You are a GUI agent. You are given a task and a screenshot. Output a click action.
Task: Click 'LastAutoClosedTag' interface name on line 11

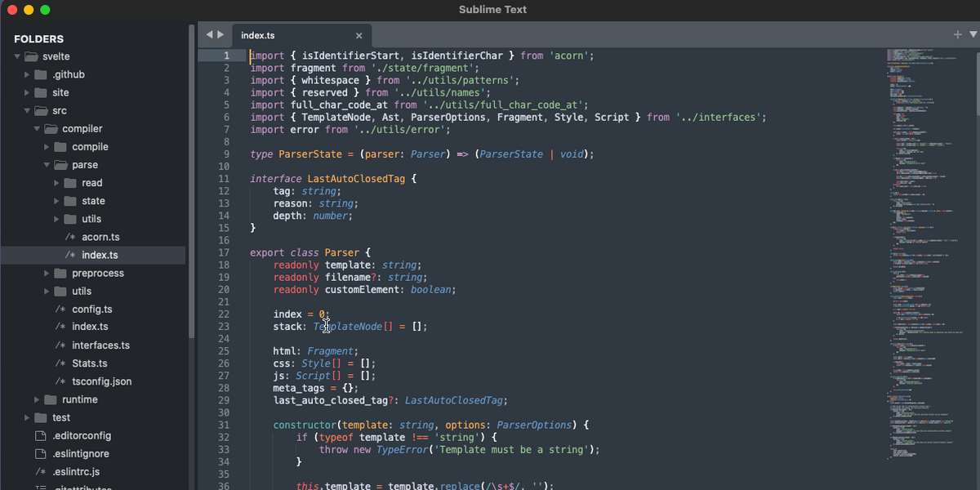356,179
